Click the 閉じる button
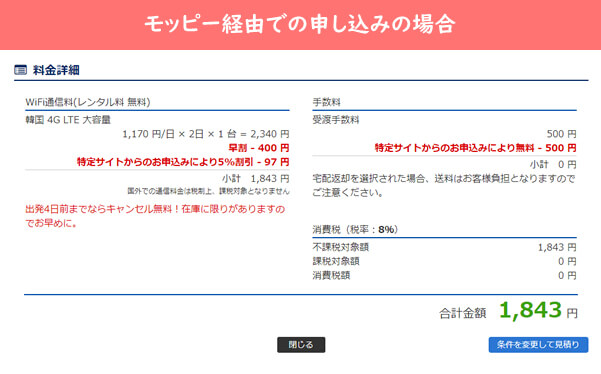This screenshot has height=374, width=601. [301, 344]
